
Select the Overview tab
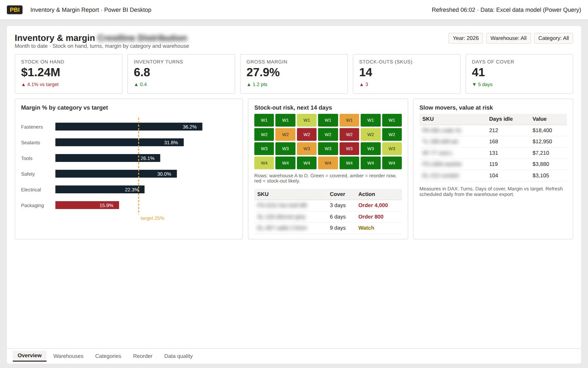[x=30, y=356]
